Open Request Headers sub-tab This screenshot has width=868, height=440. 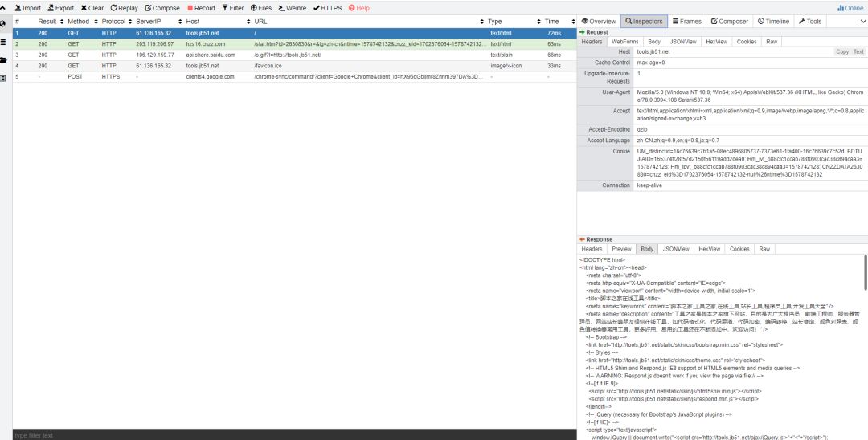pyautogui.click(x=592, y=42)
